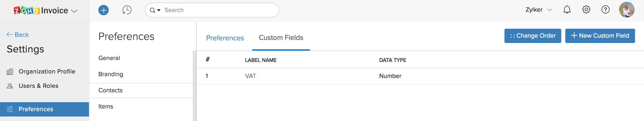
Task: Click the notifications bell icon
Action: pyautogui.click(x=567, y=10)
